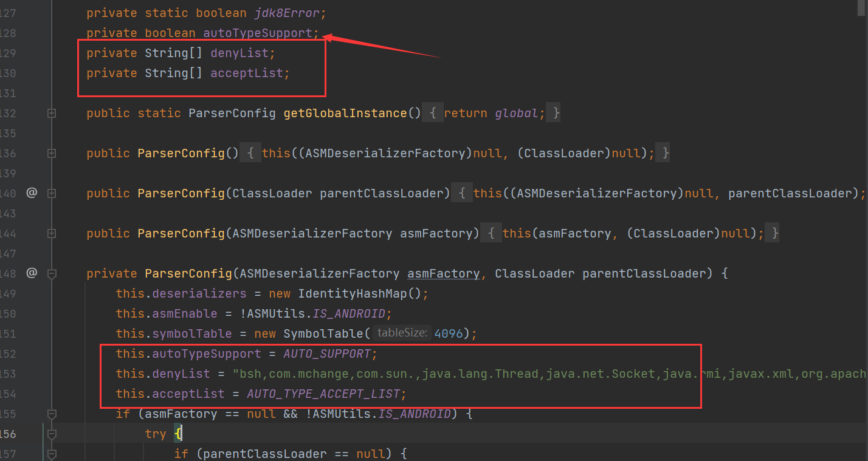Click this.denyList assignment target
The height and width of the screenshot is (461, 868).
point(163,374)
